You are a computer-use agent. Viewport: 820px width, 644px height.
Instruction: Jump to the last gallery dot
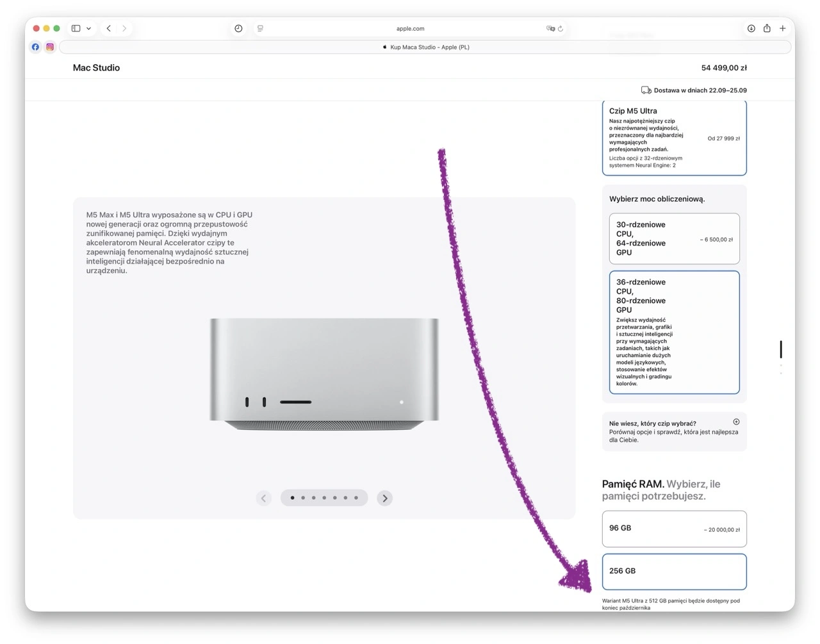[356, 498]
